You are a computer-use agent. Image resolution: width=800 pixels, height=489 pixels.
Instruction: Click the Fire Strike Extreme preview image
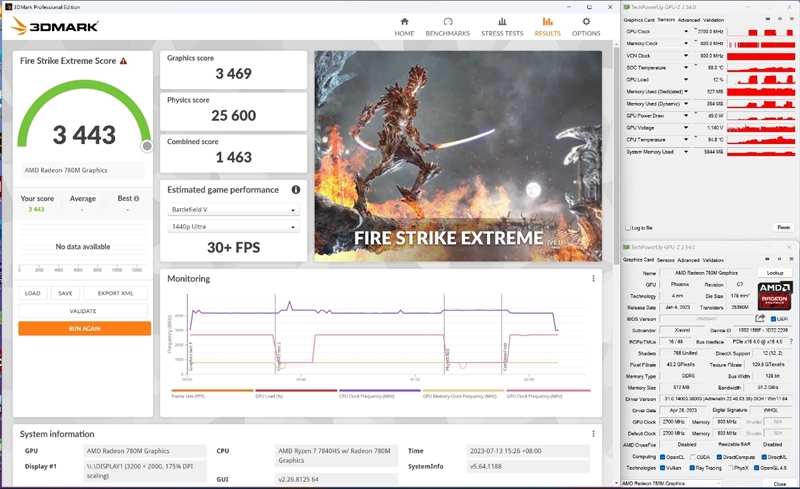pos(458,155)
